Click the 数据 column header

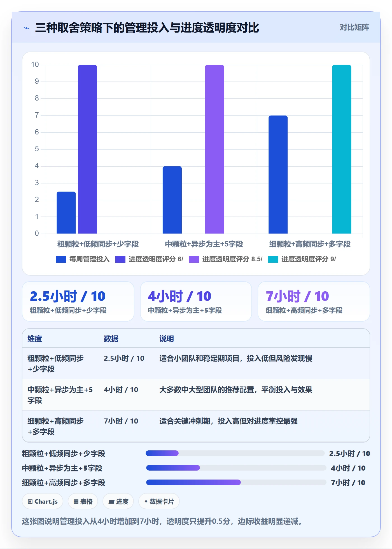(111, 339)
